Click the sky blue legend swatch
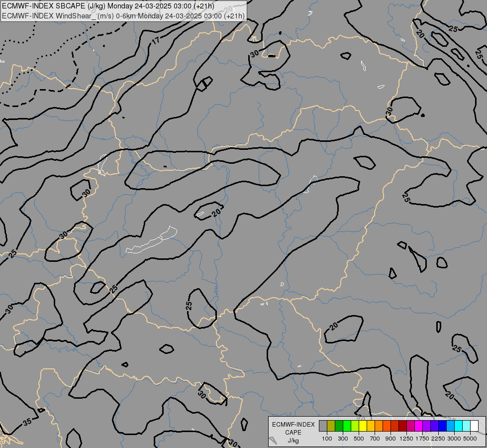This screenshot has height=448, width=487. coord(450,426)
